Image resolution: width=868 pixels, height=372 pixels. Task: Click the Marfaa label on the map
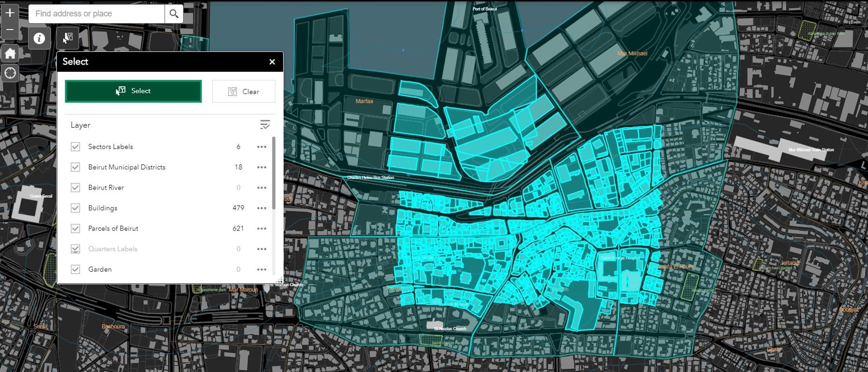[x=364, y=101]
